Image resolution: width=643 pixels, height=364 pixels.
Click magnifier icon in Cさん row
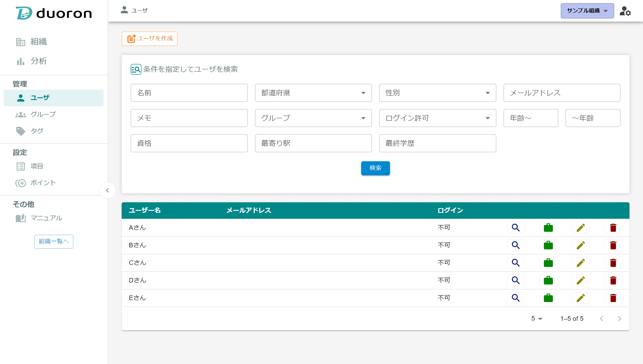(x=515, y=263)
